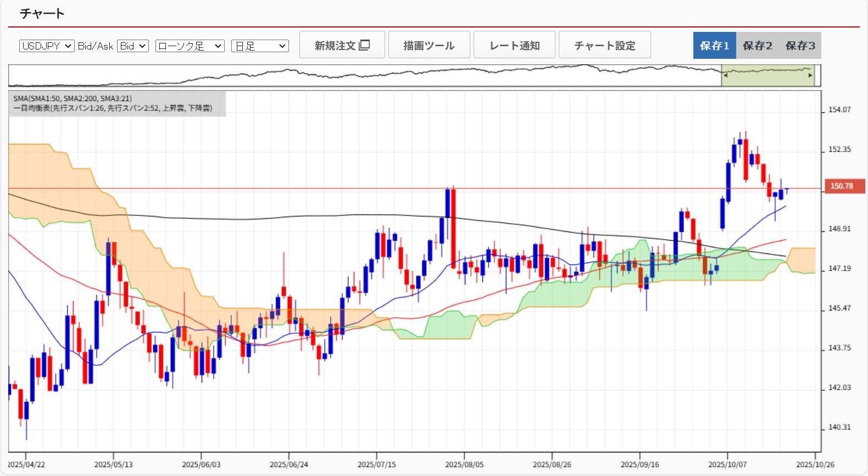Image resolution: width=868 pixels, height=476 pixels.
Task: Switch to the 保存1 saved layout
Action: [x=714, y=46]
